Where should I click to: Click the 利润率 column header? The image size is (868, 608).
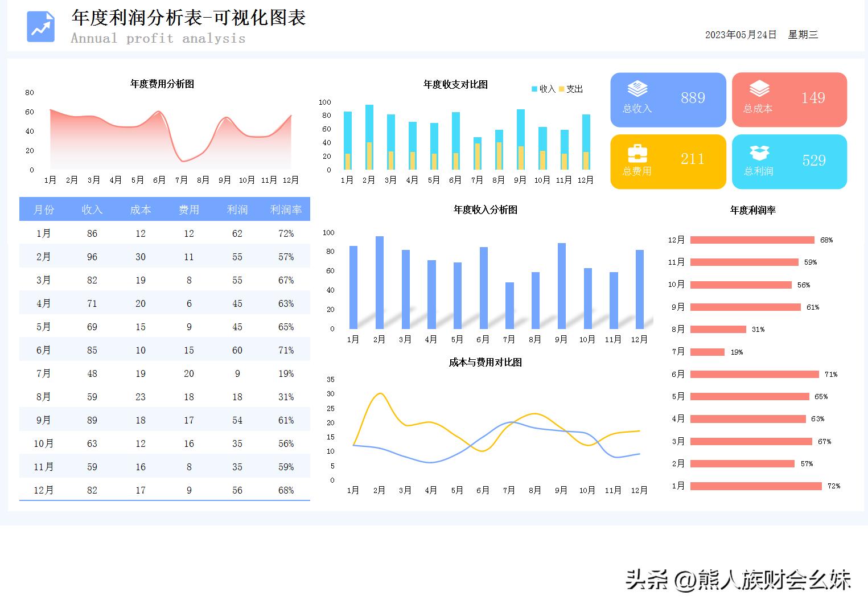286,209
